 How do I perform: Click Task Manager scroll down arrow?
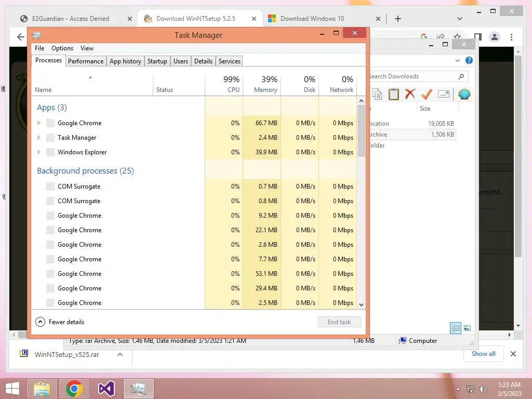361,304
